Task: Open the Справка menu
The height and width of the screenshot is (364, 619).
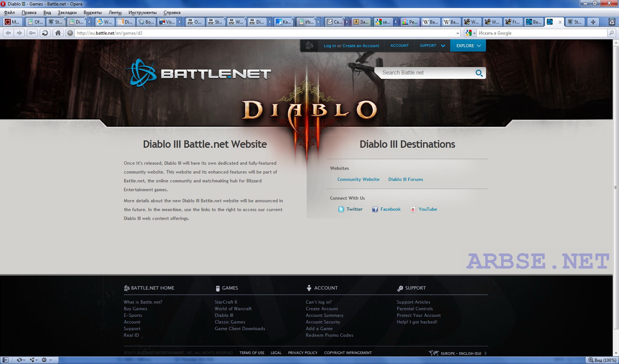Action: click(x=172, y=13)
